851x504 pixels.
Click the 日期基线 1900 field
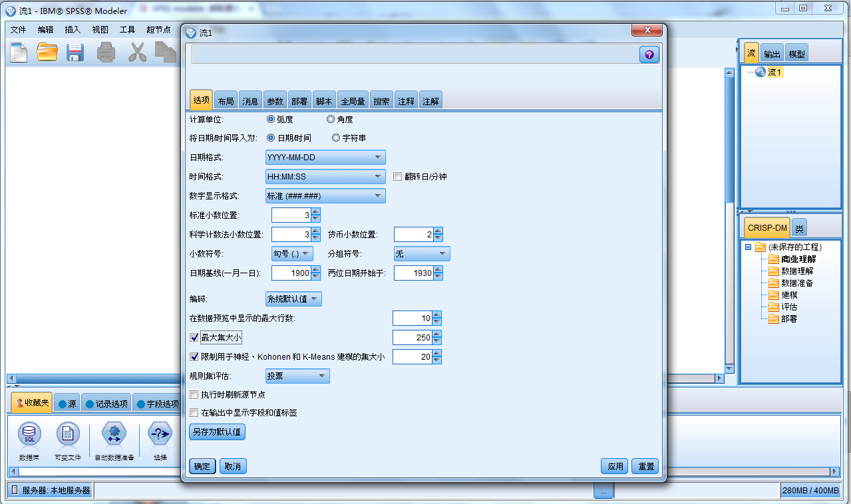point(291,273)
